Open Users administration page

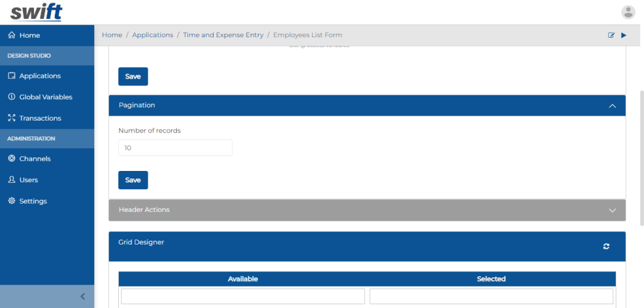point(28,180)
